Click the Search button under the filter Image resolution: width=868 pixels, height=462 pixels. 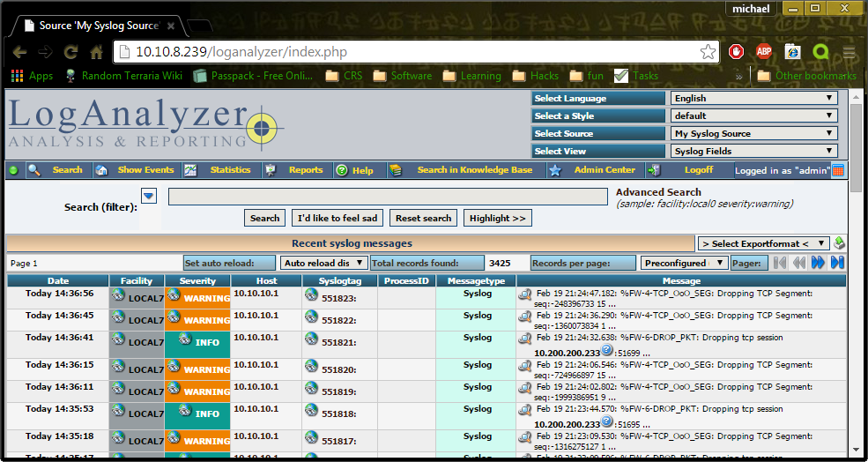[x=264, y=219]
